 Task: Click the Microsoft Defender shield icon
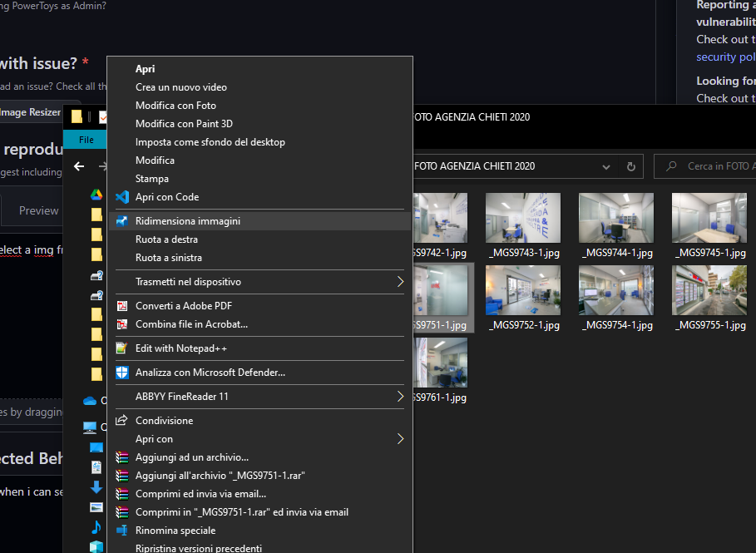122,373
